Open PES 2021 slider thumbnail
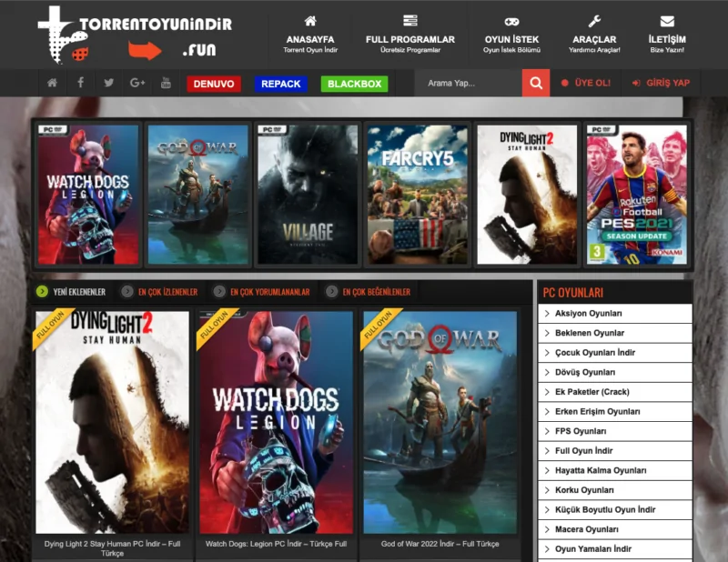The image size is (728, 562). pyautogui.click(x=636, y=195)
